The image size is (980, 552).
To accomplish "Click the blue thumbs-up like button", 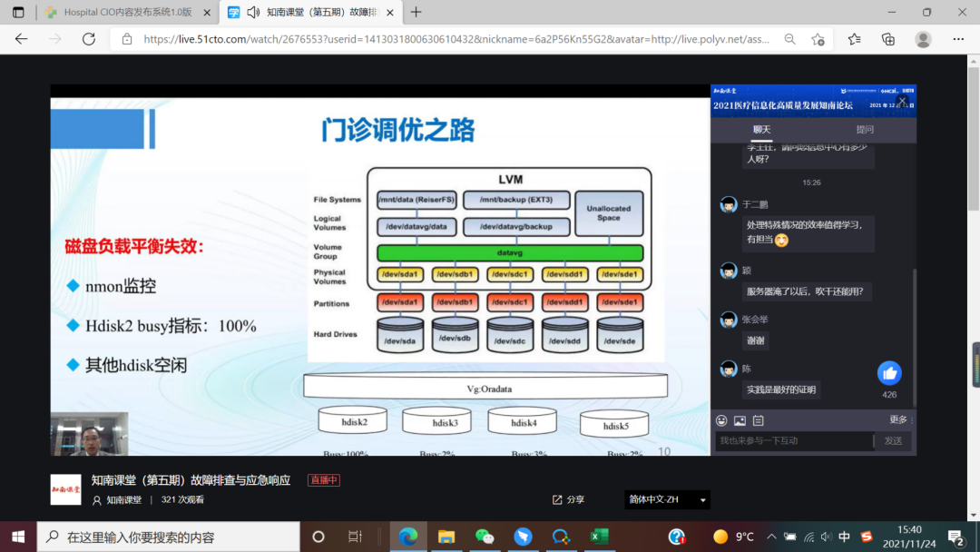I will pyautogui.click(x=889, y=373).
